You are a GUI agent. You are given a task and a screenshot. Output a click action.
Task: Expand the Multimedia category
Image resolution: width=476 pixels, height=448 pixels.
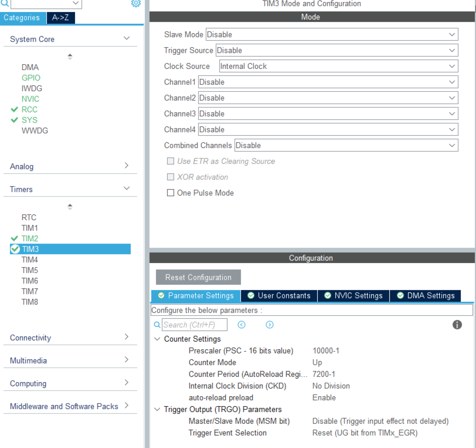[x=126, y=360]
